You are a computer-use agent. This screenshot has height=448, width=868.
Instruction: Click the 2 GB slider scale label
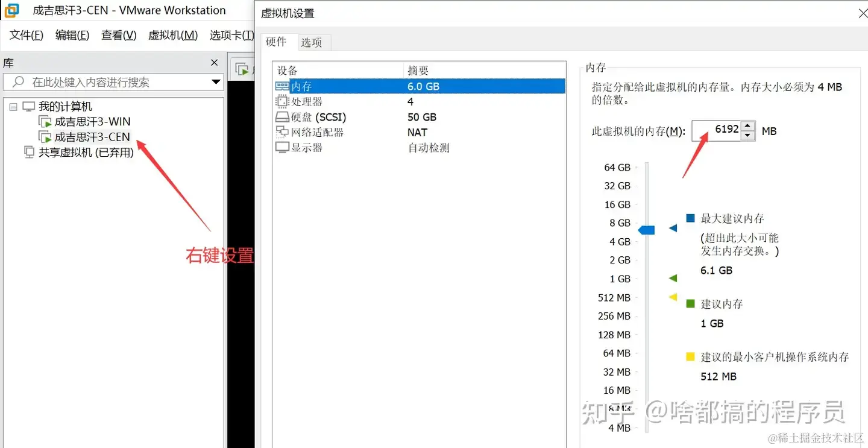click(620, 260)
